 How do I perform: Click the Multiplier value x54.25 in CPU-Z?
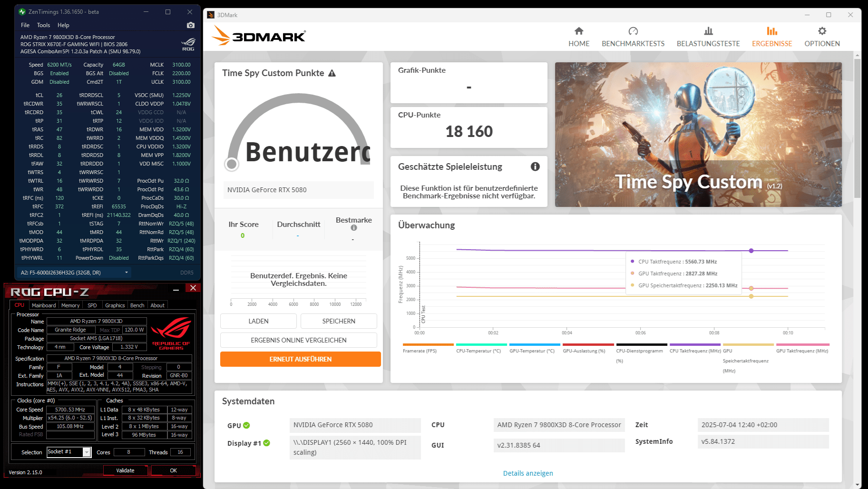click(70, 418)
